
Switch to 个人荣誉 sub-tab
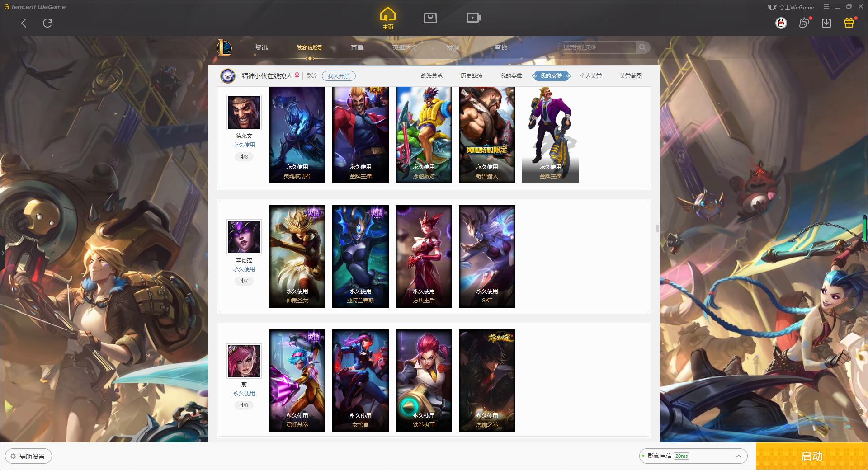coord(591,76)
